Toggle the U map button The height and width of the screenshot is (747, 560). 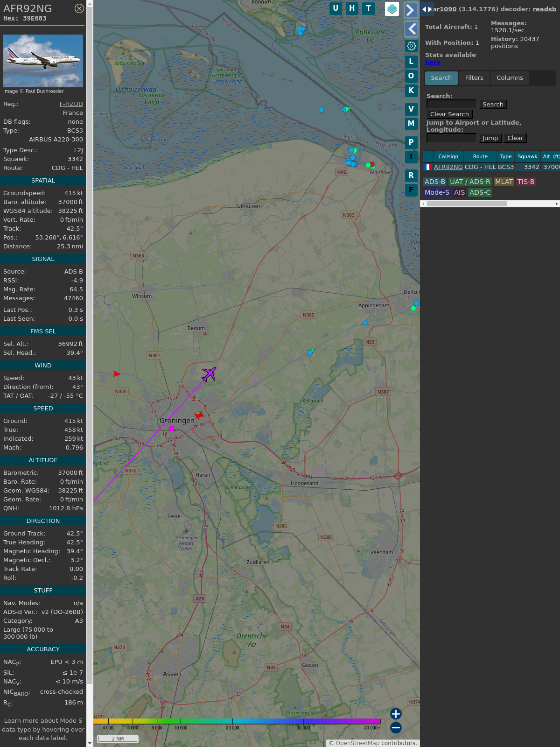(336, 8)
